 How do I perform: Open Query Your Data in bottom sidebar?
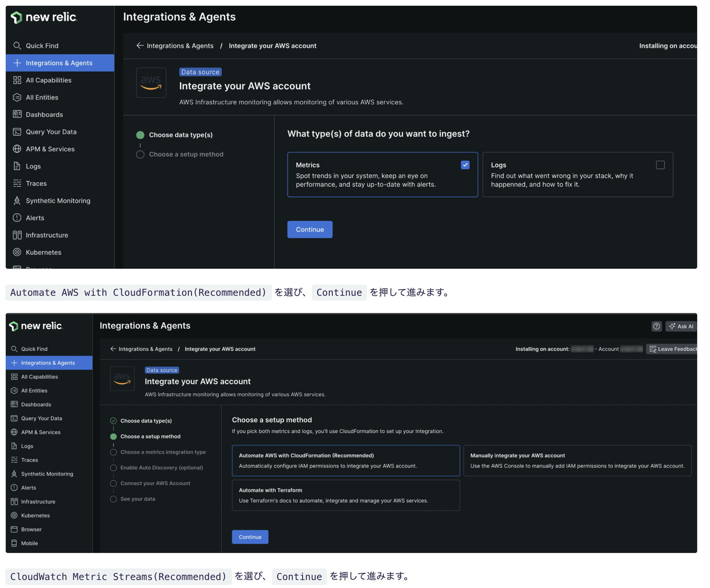coord(49,418)
